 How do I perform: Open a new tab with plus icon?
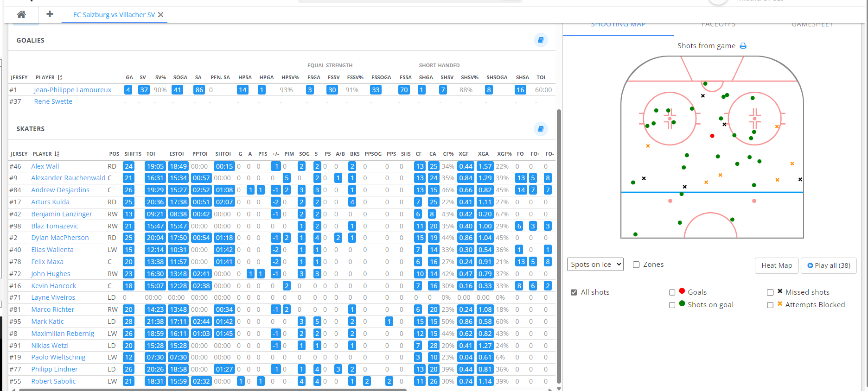click(x=50, y=14)
